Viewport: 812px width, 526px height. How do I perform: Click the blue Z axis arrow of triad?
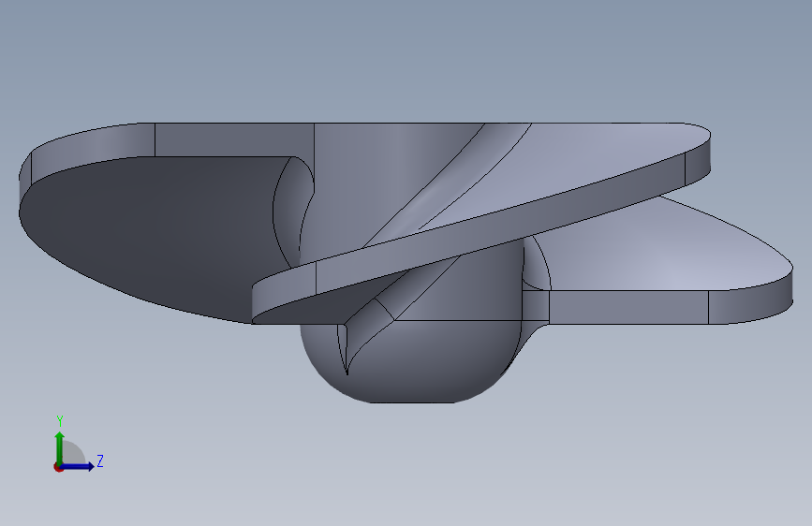pyautogui.click(x=78, y=466)
